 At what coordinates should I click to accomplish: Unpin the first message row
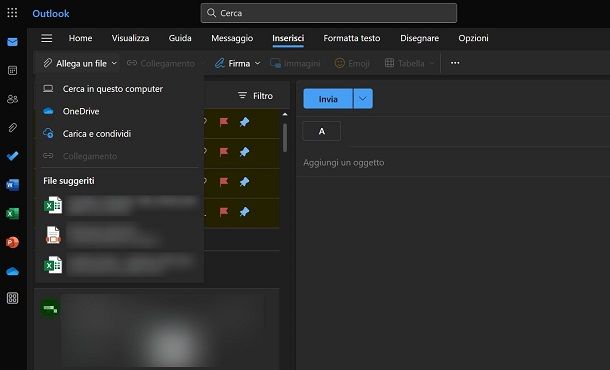(x=244, y=122)
